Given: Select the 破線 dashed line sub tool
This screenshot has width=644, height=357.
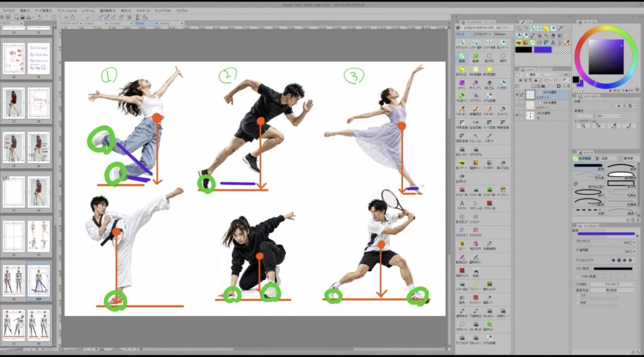Looking at the screenshot, I should pos(589,212).
